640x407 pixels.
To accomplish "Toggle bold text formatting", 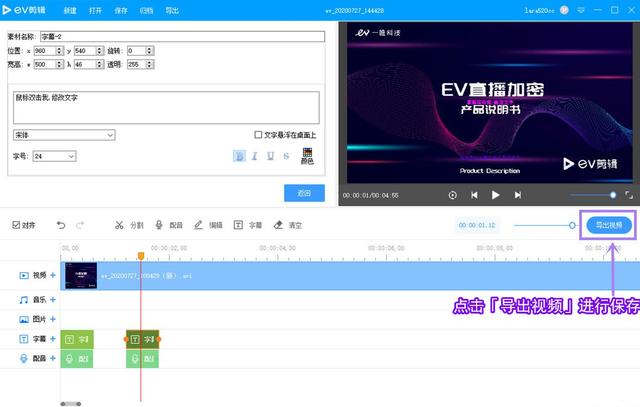I will [239, 156].
